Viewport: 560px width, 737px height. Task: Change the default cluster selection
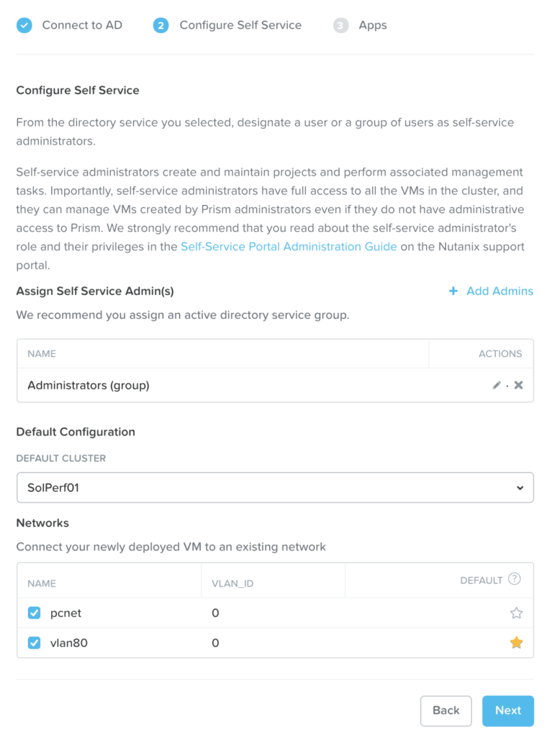coord(274,487)
